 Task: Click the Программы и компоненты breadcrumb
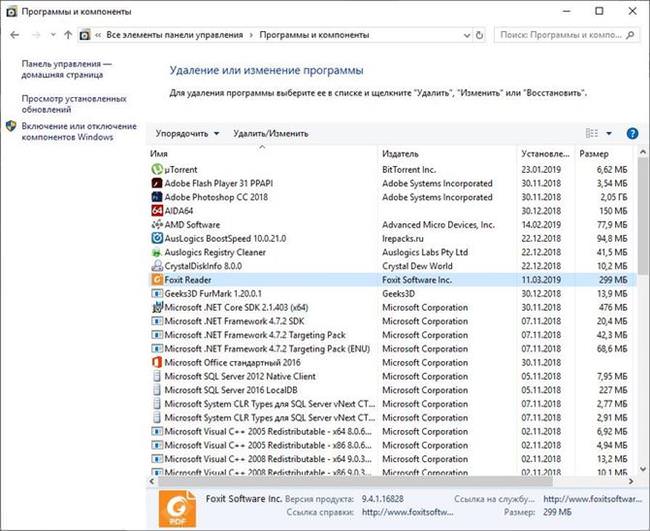coord(314,35)
